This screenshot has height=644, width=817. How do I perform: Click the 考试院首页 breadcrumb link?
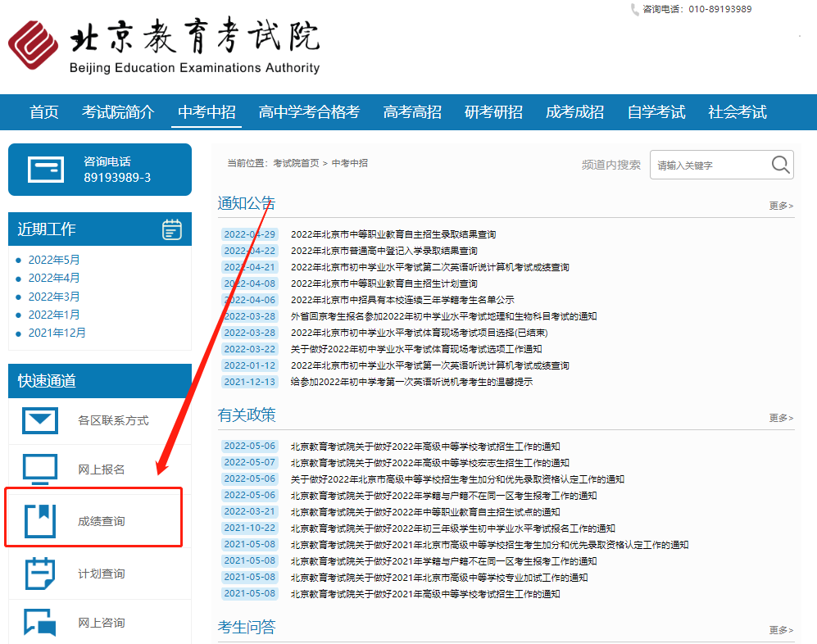tap(296, 164)
